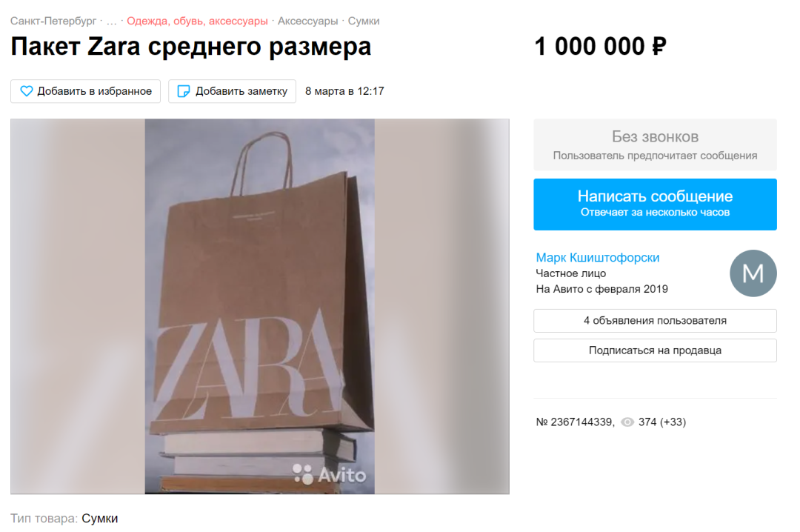Image resolution: width=800 pixels, height=532 pixels.
Task: Add the listing to favorites
Action: pos(86,91)
